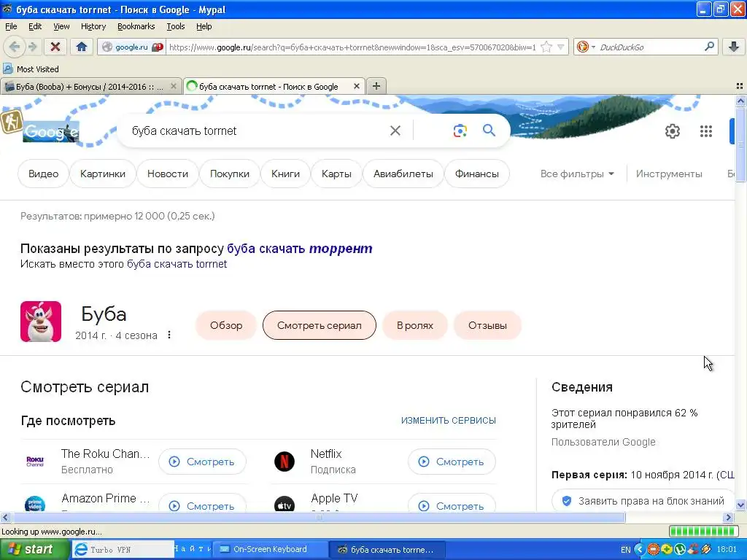The width and height of the screenshot is (747, 560).
Task: Click the toolbar search magnifier icon
Action: click(709, 47)
